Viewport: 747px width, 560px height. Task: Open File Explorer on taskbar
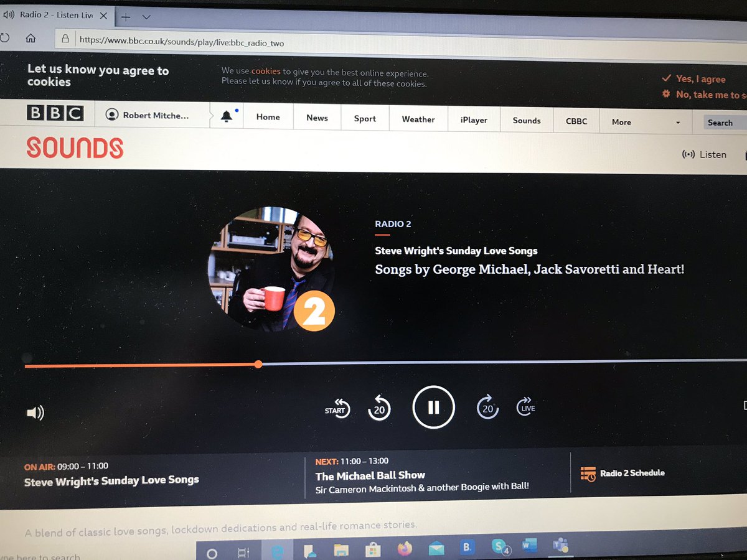coord(341,549)
